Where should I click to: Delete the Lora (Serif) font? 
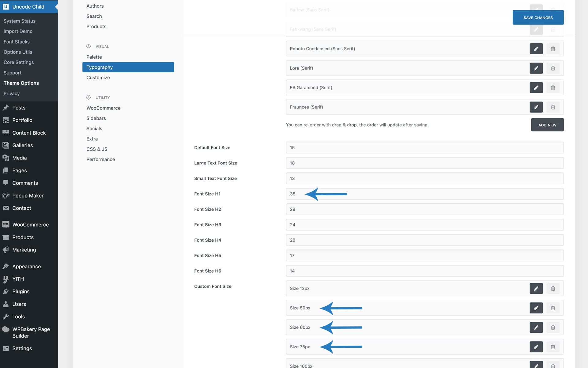point(553,68)
